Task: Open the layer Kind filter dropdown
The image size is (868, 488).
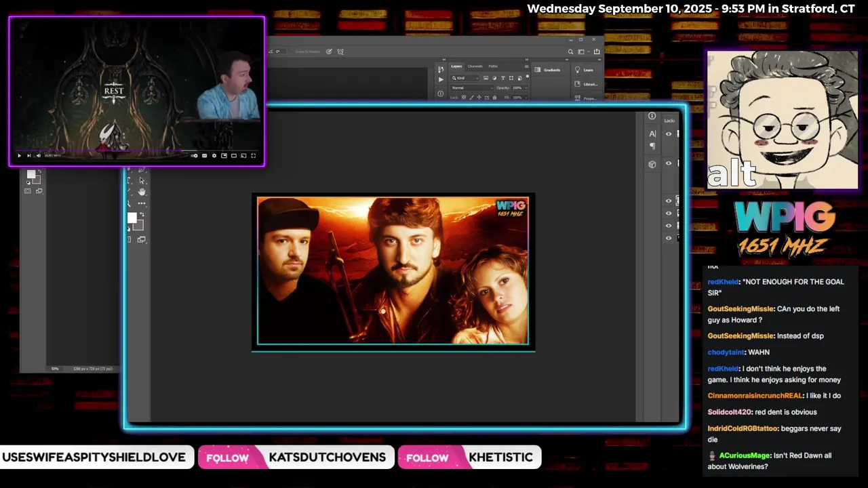Action: [465, 78]
